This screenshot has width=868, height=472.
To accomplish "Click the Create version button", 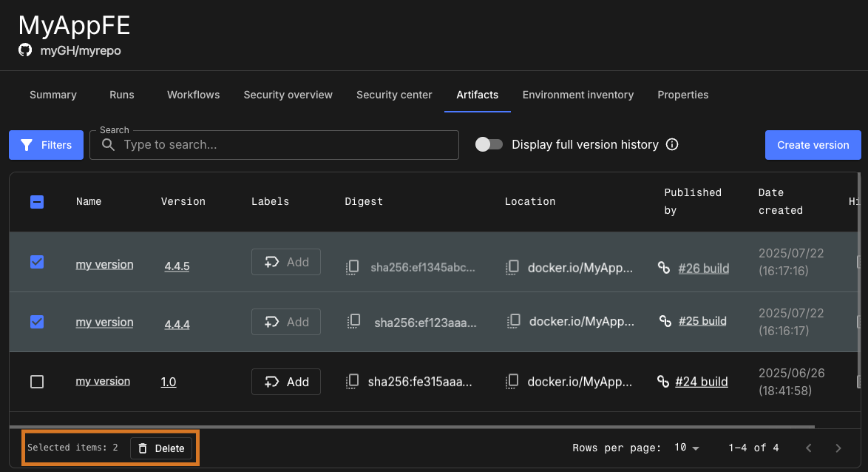I will 813,144.
